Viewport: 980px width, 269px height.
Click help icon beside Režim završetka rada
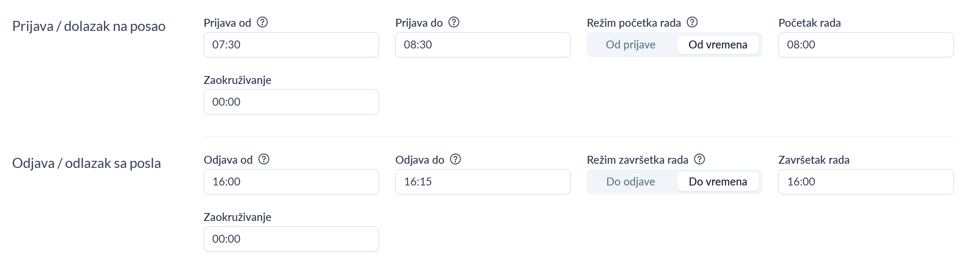coord(700,159)
